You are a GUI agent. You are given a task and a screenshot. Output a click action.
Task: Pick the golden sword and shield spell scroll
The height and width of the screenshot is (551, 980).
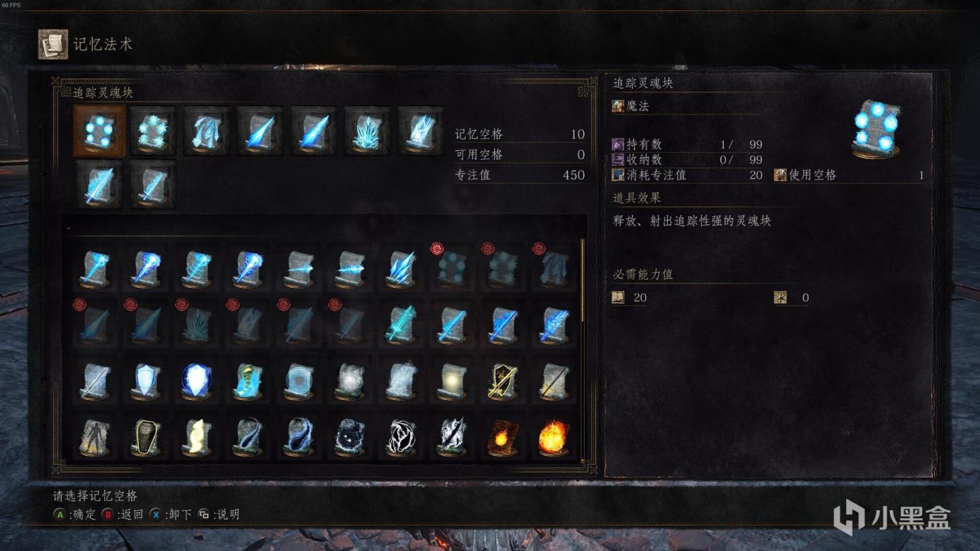click(x=502, y=381)
